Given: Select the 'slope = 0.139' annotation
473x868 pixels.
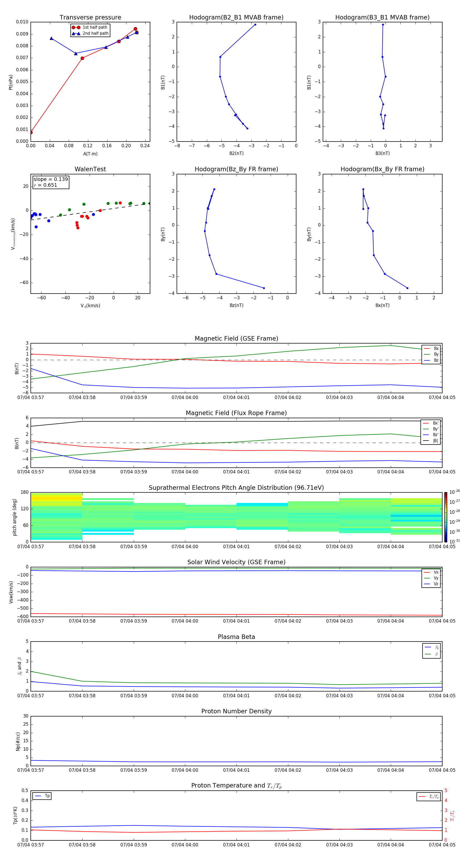Looking at the screenshot, I should (x=50, y=179).
